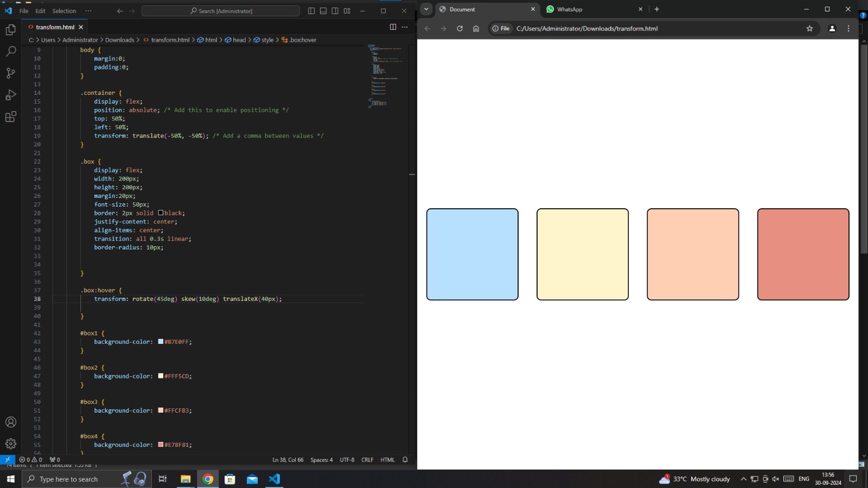
Task: Open notifications bell in VS Code status bar
Action: pos(405,460)
